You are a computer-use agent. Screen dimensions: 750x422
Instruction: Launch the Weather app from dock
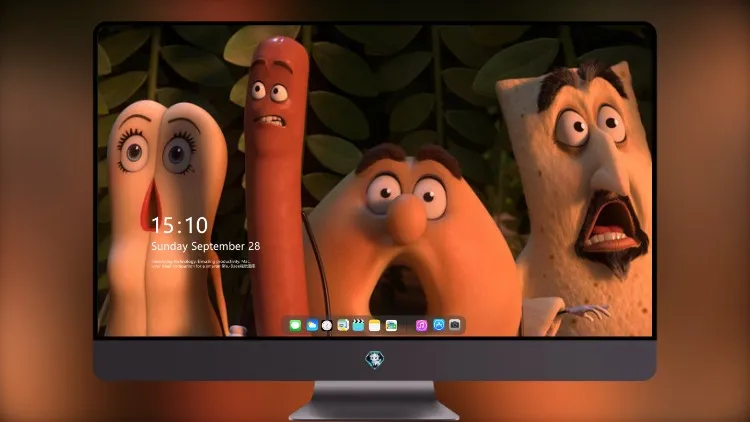click(x=312, y=325)
